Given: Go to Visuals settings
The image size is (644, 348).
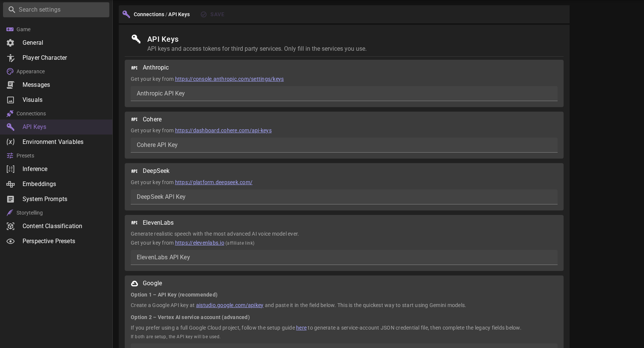Looking at the screenshot, I should (x=56, y=100).
